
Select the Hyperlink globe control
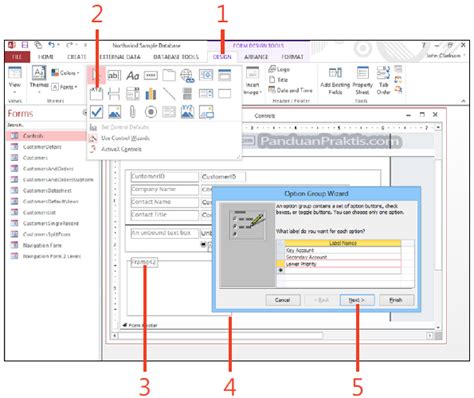(187, 76)
